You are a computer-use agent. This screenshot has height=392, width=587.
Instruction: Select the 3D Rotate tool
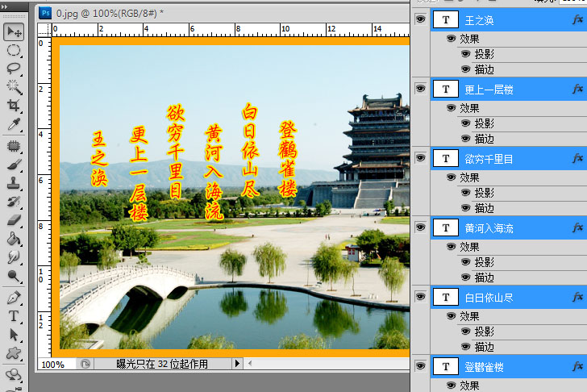14,374
